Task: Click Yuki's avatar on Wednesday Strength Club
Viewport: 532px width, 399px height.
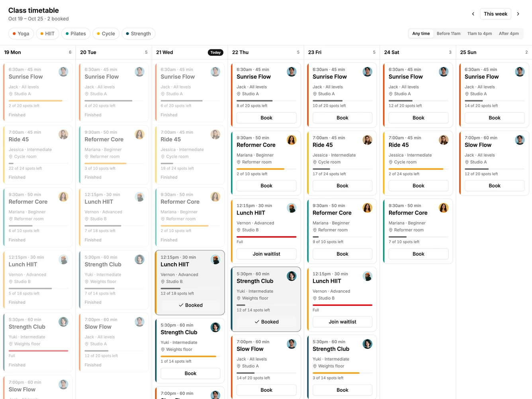Action: pyautogui.click(x=216, y=327)
